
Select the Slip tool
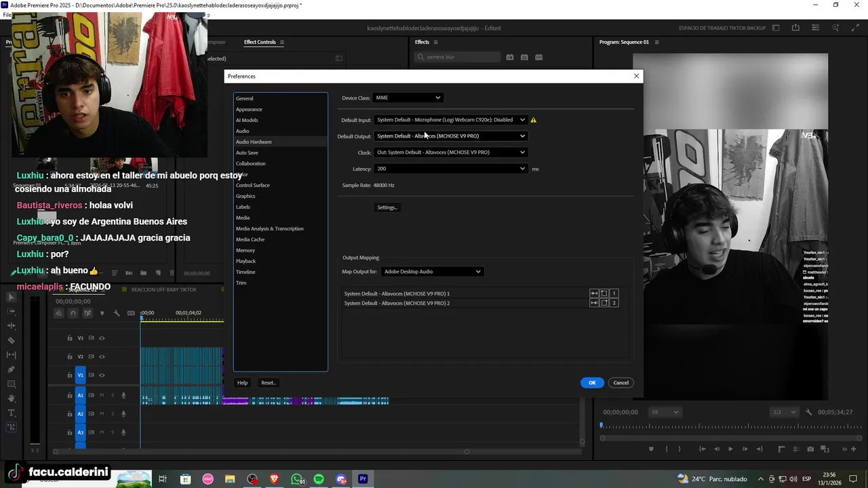tap(11, 354)
